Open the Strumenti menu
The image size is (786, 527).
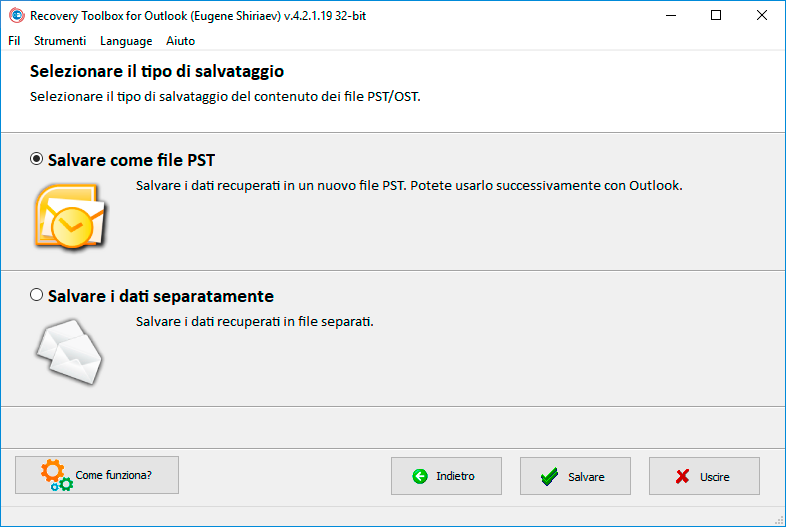click(x=60, y=41)
